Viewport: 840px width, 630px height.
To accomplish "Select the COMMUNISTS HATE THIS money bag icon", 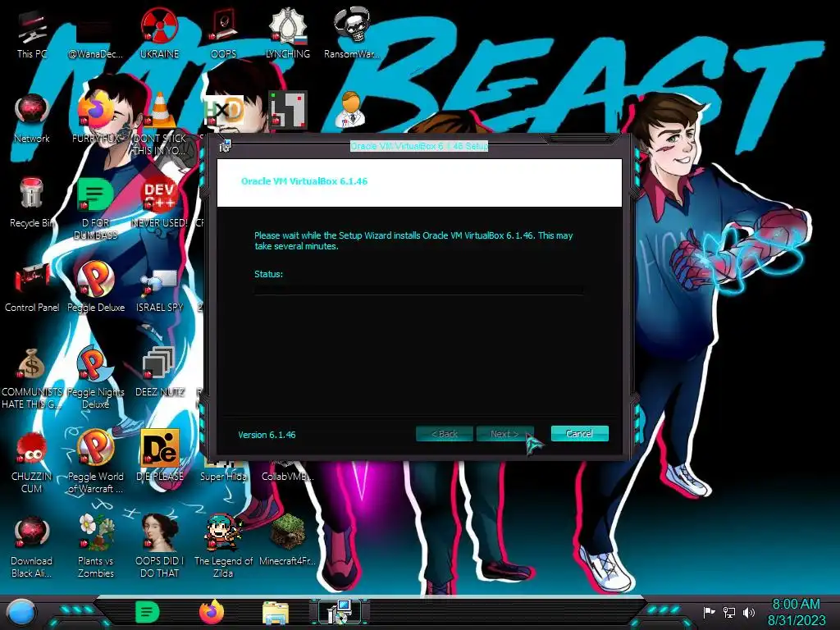I will [x=32, y=379].
